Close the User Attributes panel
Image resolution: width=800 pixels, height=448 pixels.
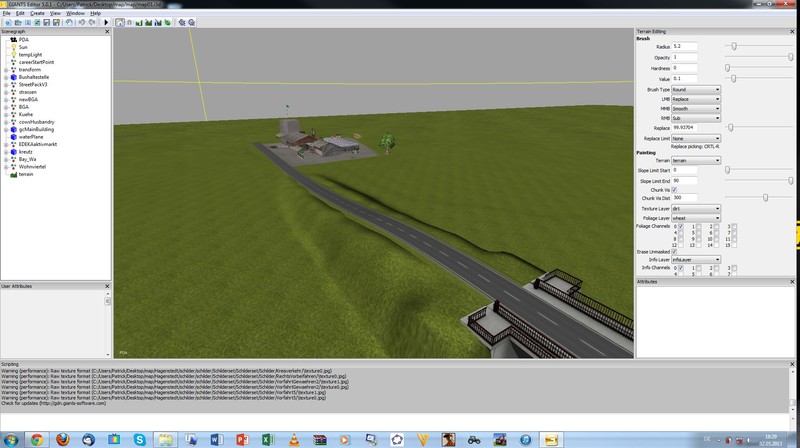(107, 286)
